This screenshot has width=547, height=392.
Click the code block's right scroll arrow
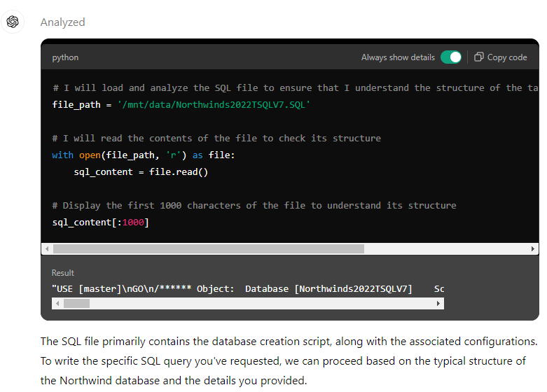tap(534, 248)
